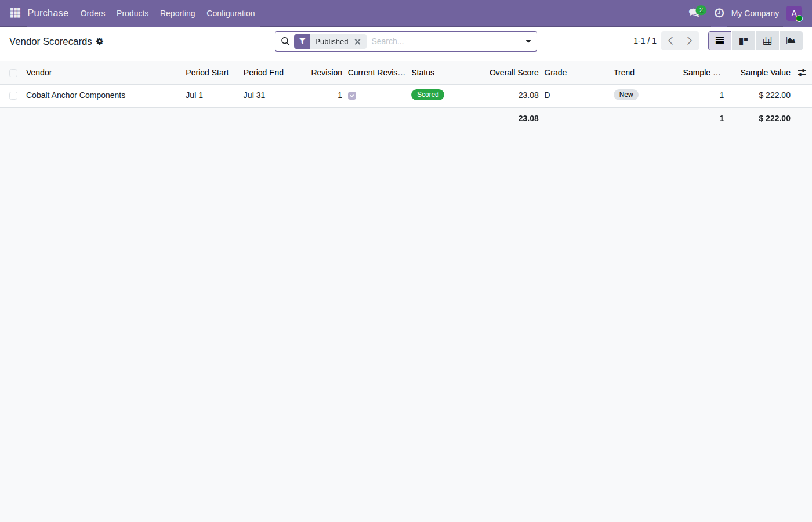The width and height of the screenshot is (812, 522).
Task: Click the 1-1 / 1 pager counter
Action: coord(645,41)
